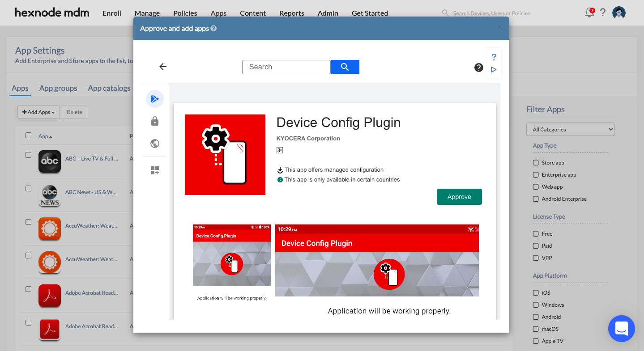Go back with the arrow in the dialog
Image resolution: width=644 pixels, height=351 pixels.
pos(163,67)
